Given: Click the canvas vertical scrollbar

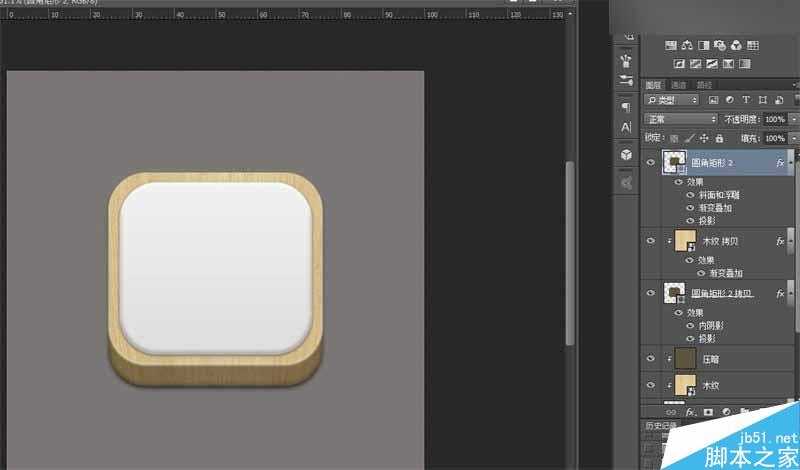Looking at the screenshot, I should 570,250.
